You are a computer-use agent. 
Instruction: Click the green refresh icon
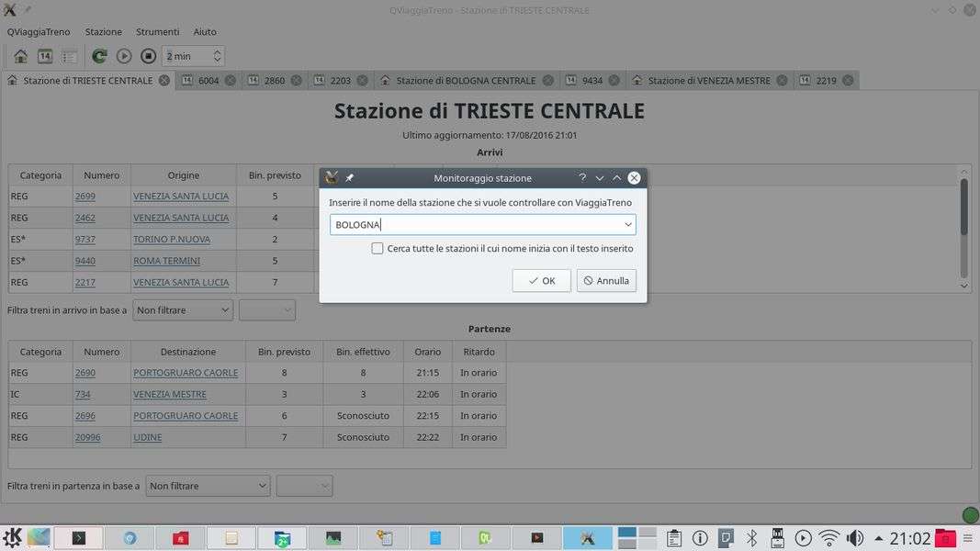point(99,56)
